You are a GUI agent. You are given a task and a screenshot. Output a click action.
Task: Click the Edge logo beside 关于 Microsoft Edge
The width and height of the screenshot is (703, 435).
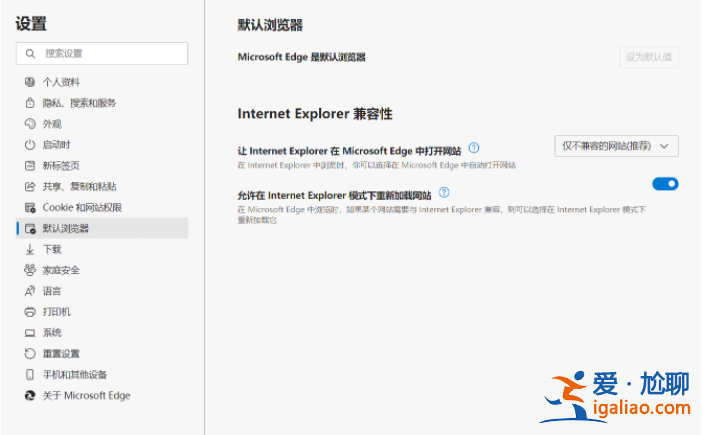pyautogui.click(x=30, y=396)
